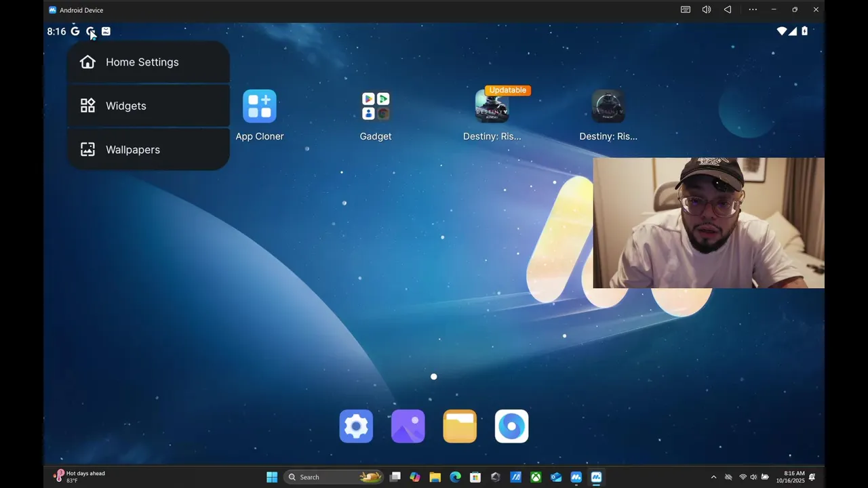Open File Explorer on the taskbar
The height and width of the screenshot is (488, 868).
pyautogui.click(x=435, y=477)
